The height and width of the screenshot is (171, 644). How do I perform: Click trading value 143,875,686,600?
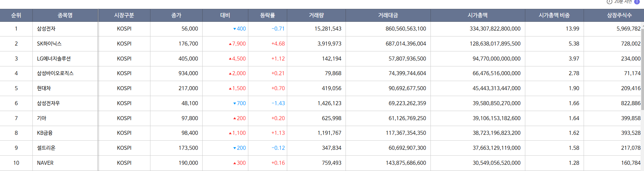click(x=406, y=163)
